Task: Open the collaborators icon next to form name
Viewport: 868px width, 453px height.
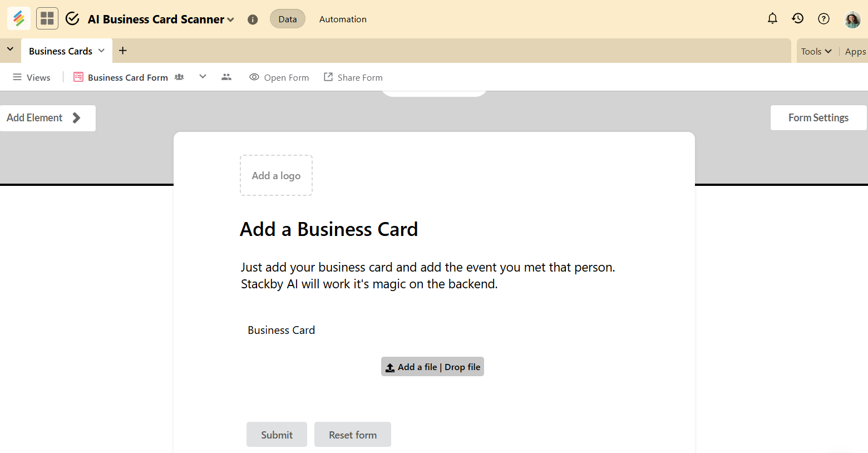Action: click(179, 77)
